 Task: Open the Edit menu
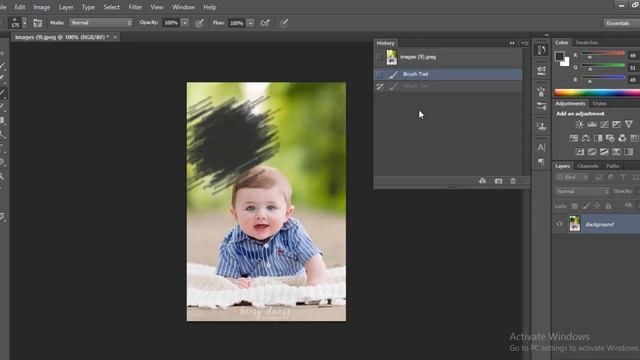(x=20, y=7)
